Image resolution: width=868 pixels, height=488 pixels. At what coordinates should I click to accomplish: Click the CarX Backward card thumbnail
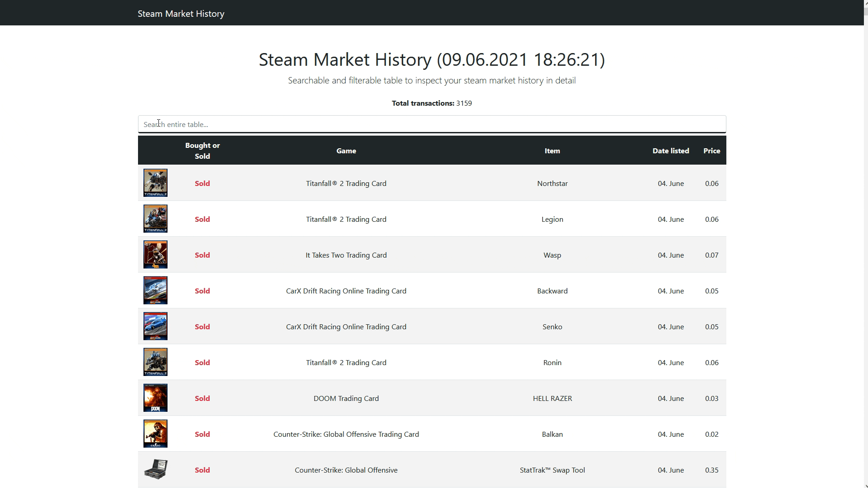coord(155,290)
